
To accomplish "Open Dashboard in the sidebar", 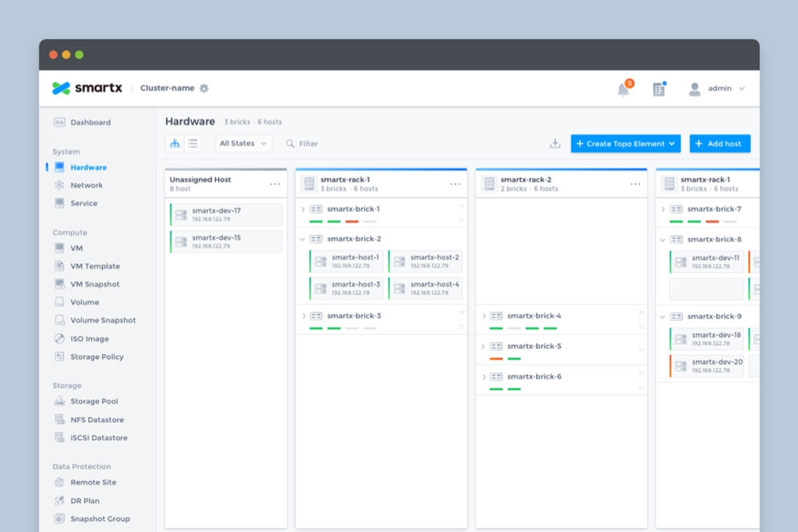I will tap(90, 122).
